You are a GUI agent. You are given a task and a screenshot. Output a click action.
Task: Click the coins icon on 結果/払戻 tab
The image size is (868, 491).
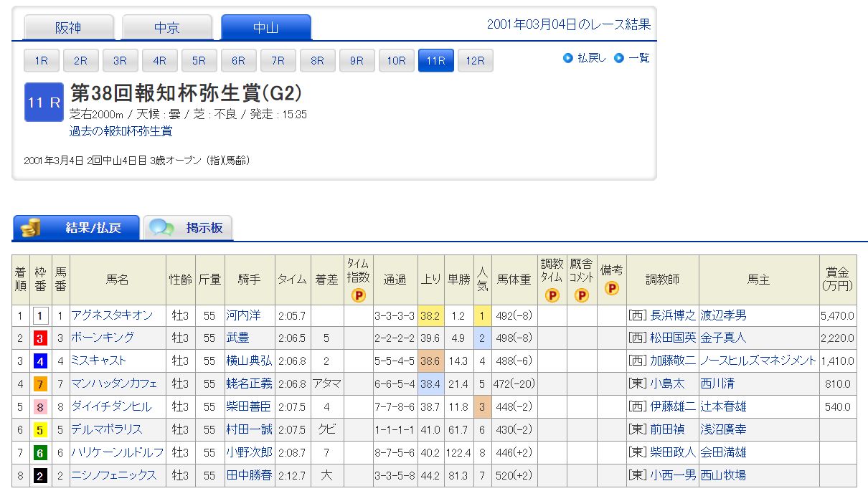pos(31,229)
